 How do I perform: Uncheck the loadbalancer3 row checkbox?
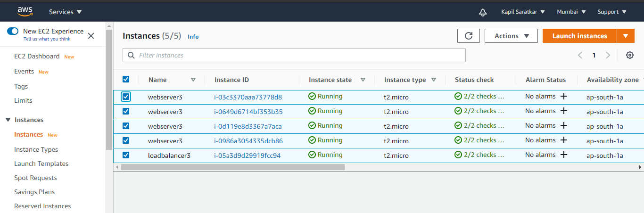coord(126,155)
